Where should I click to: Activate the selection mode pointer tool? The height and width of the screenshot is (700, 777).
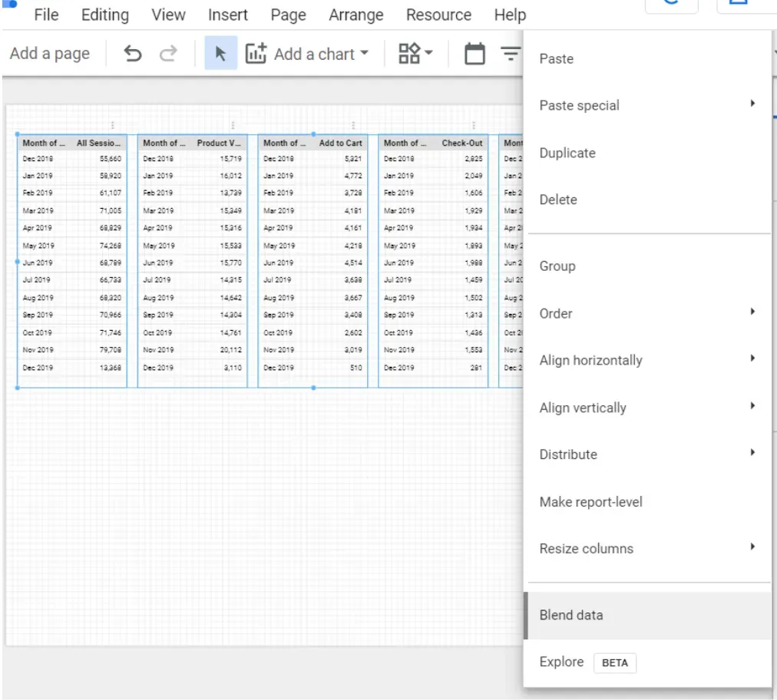[x=220, y=53]
